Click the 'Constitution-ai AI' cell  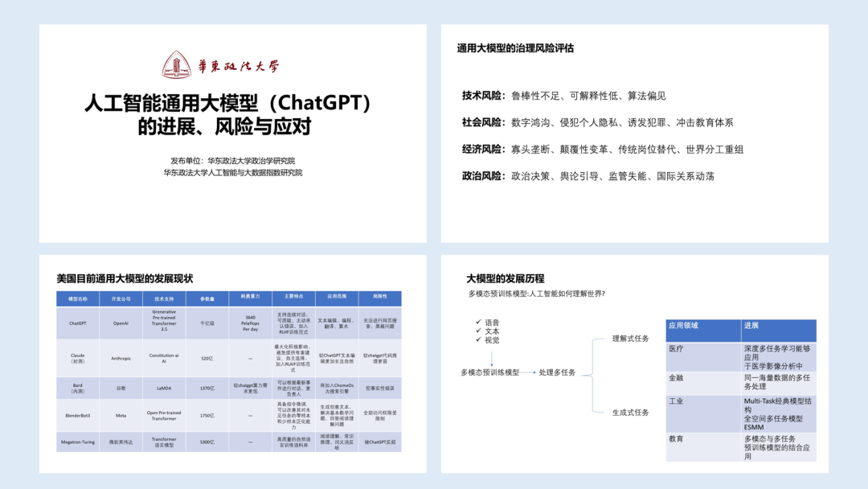point(164,358)
